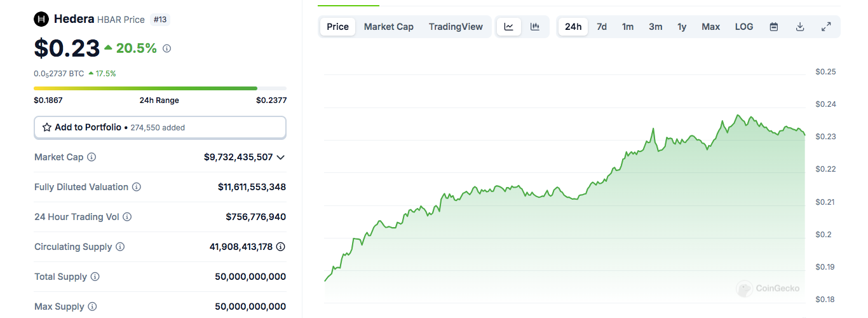The height and width of the screenshot is (318, 868).
Task: Add Hedera to Portfolio
Action: [x=160, y=127]
